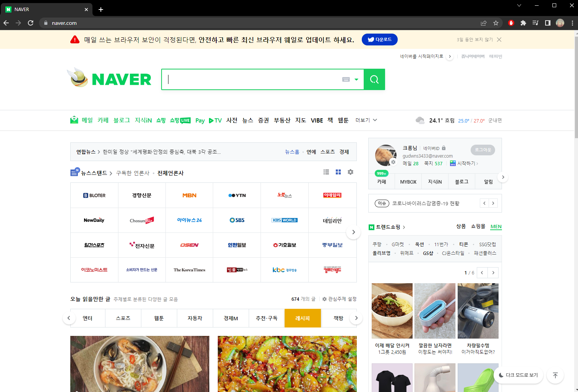This screenshot has height=392, width=578.
Task: Open the 쇼핑LIVE service link
Action: pos(180,120)
